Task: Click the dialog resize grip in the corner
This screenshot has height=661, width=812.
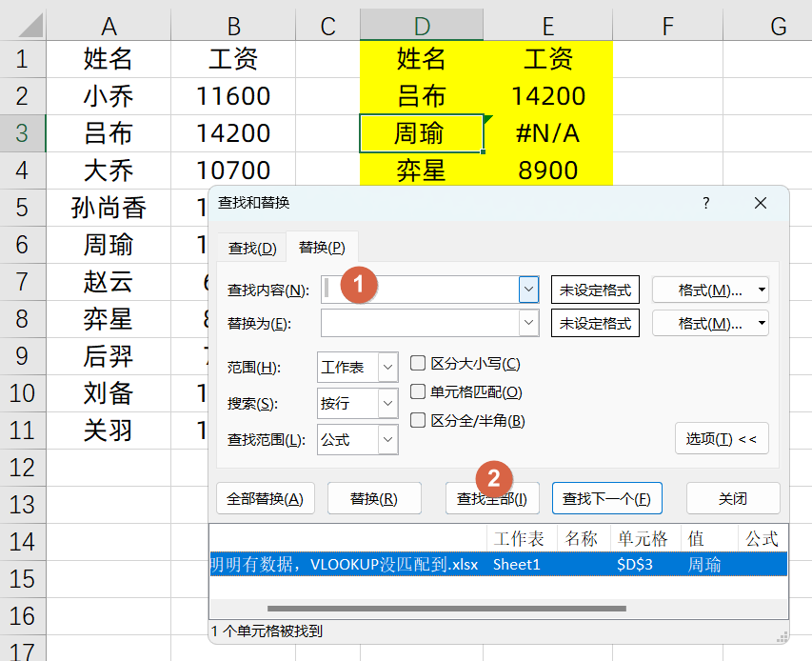Action: (782, 637)
